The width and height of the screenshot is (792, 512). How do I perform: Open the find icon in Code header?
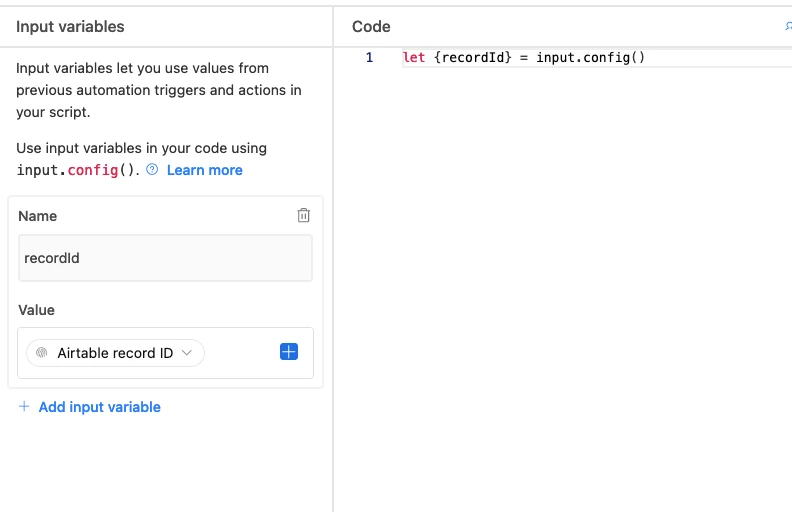pos(788,26)
